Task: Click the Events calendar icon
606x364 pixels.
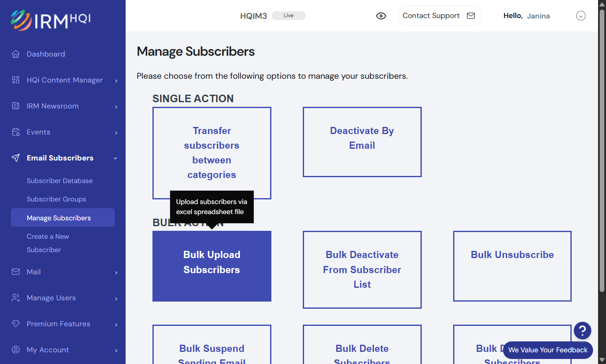Action: tap(16, 132)
